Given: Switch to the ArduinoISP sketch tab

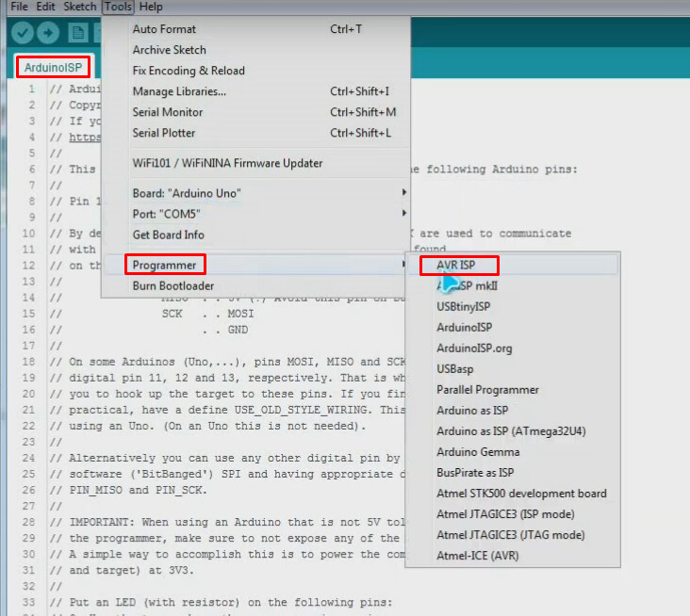Looking at the screenshot, I should click(53, 67).
